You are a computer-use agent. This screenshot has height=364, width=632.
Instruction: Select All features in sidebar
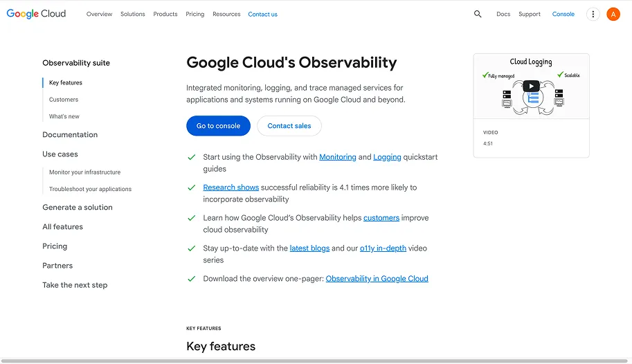[x=62, y=226]
